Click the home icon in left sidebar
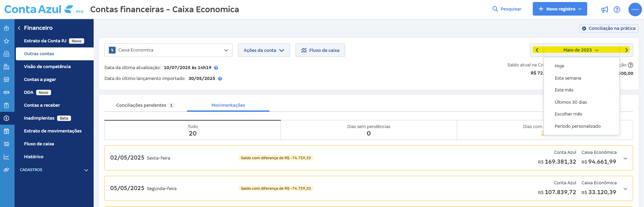The image size is (644, 207). point(6,28)
